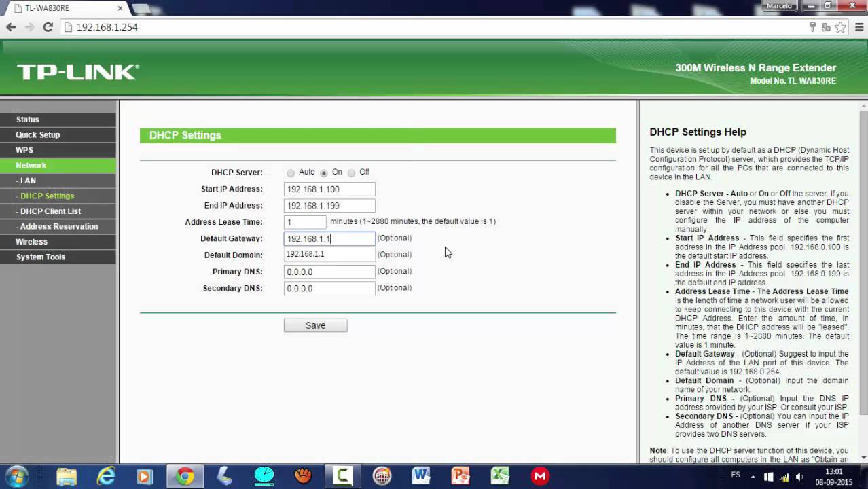Go to the Address Reservation page
This screenshot has width=868, height=489.
[x=58, y=227]
